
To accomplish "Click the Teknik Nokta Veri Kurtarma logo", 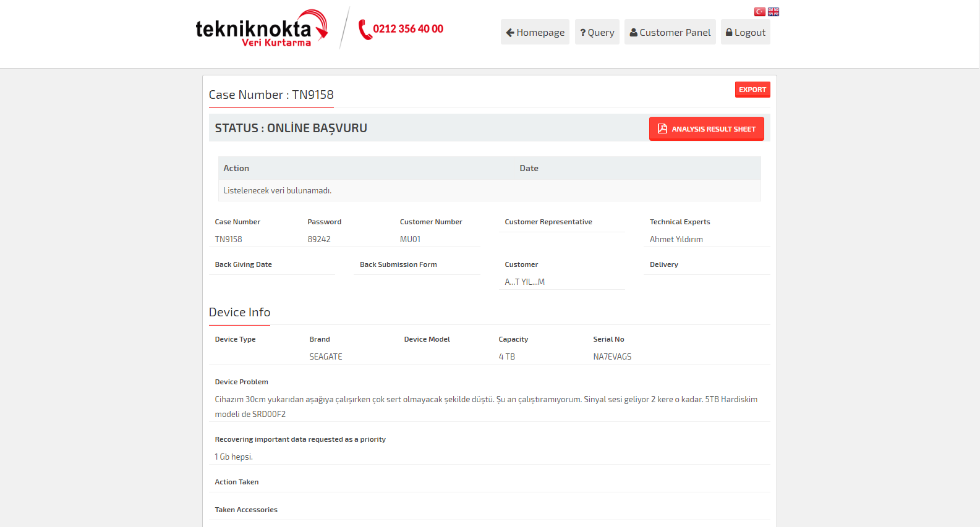I will [x=261, y=29].
